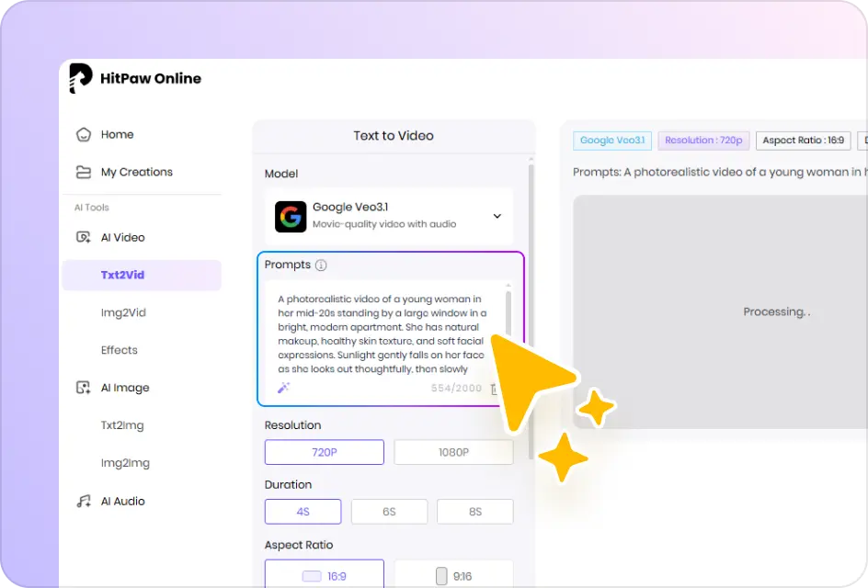
Task: Click the prompt text box scrollbar
Action: [x=508, y=312]
